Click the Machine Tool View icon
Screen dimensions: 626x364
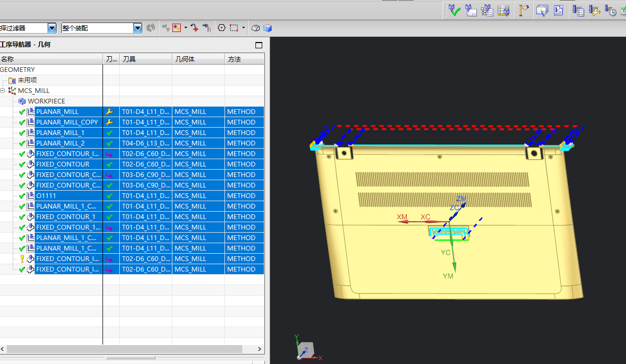pos(471,11)
